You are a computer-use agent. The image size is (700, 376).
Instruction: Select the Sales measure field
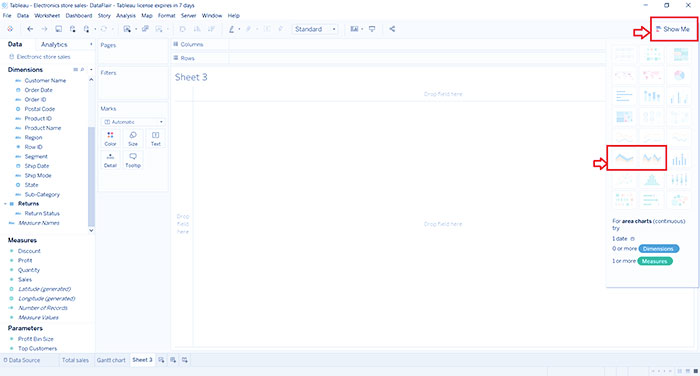(25, 280)
